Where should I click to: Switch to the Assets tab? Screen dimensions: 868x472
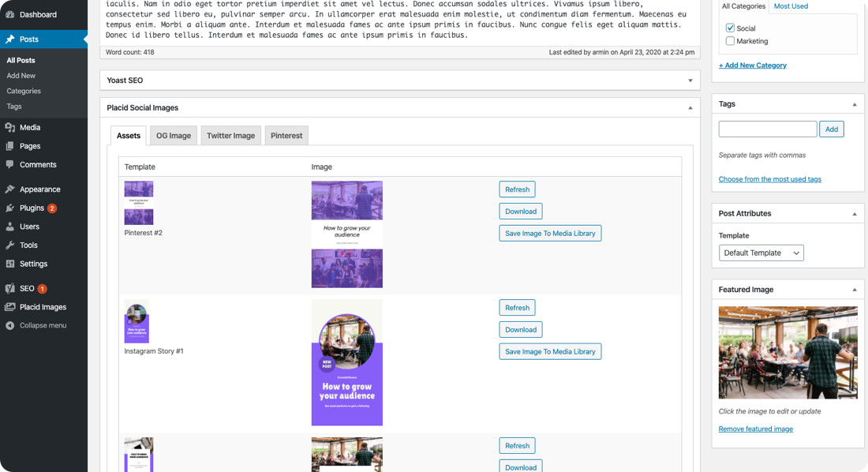(129, 136)
